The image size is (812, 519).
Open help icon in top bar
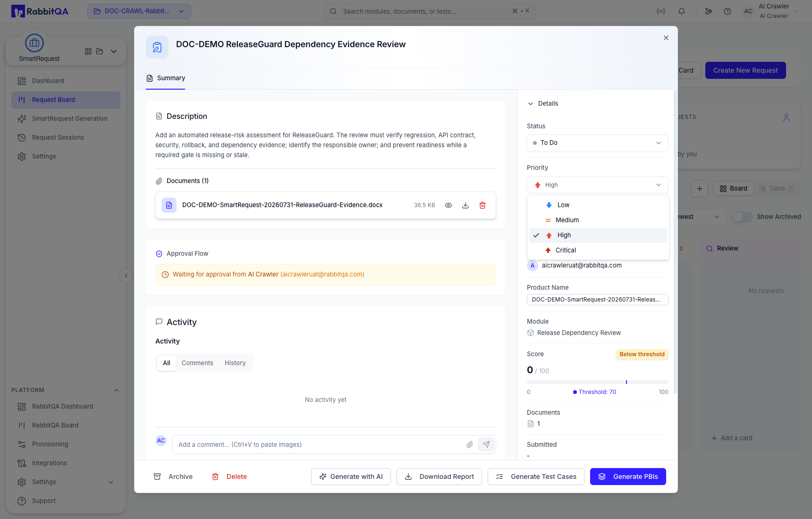[727, 11]
